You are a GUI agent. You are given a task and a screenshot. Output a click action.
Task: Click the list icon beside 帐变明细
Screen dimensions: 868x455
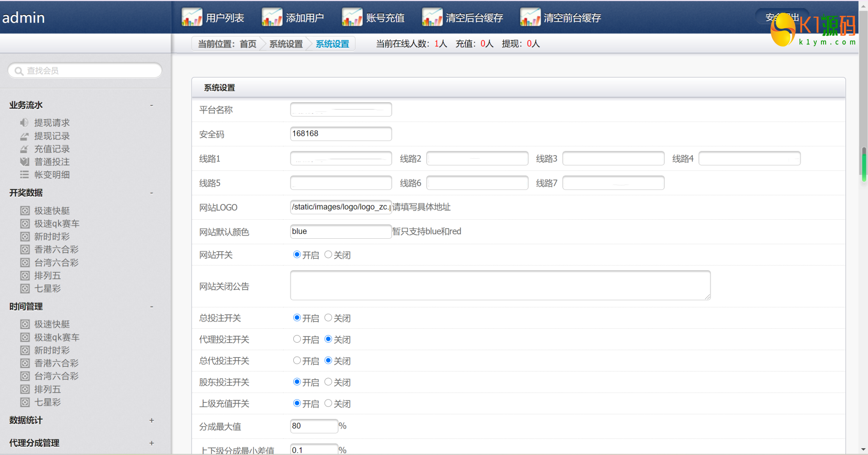pos(24,175)
